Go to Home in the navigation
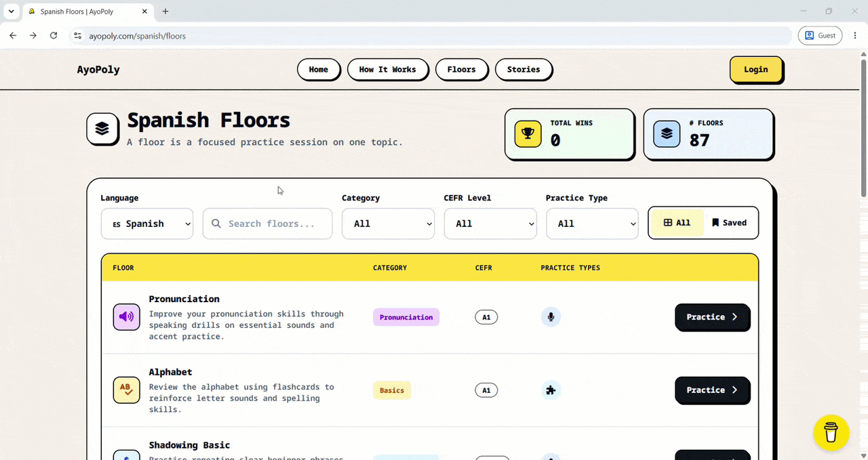The height and width of the screenshot is (460, 868). tap(319, 69)
